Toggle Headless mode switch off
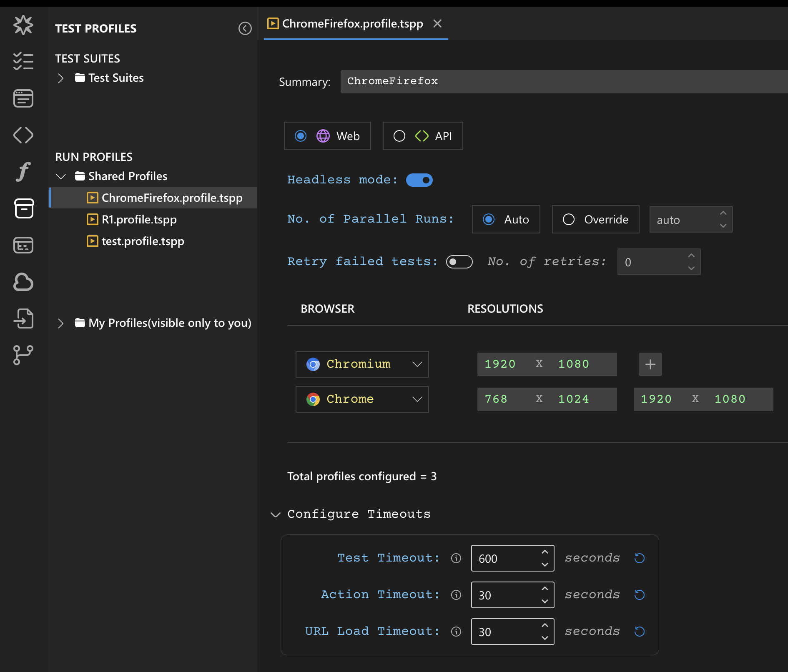 [x=419, y=180]
